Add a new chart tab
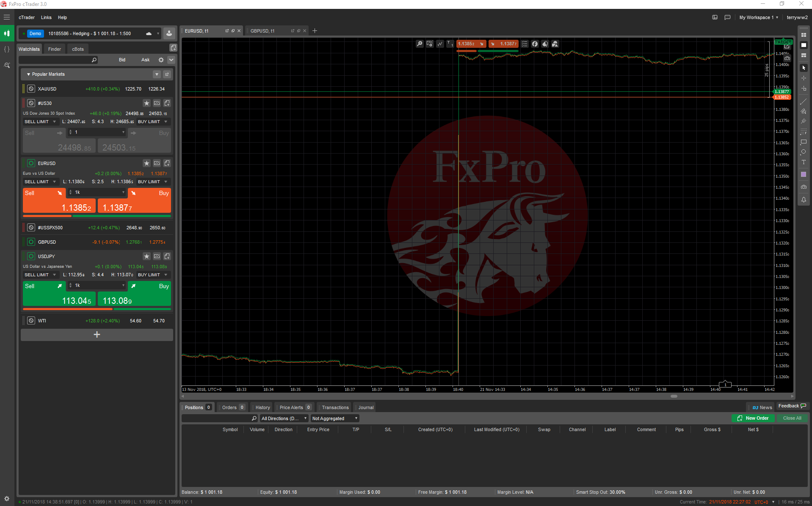 pos(315,31)
